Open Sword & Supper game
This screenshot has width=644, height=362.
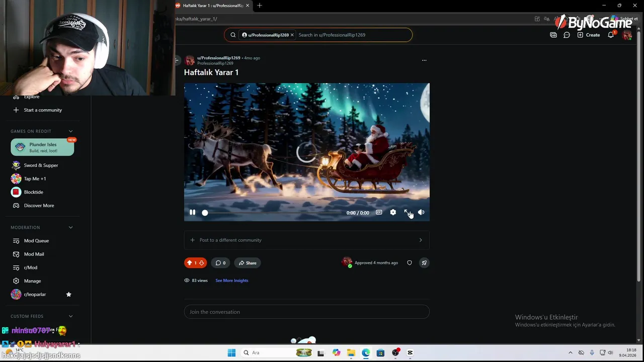pos(41,165)
